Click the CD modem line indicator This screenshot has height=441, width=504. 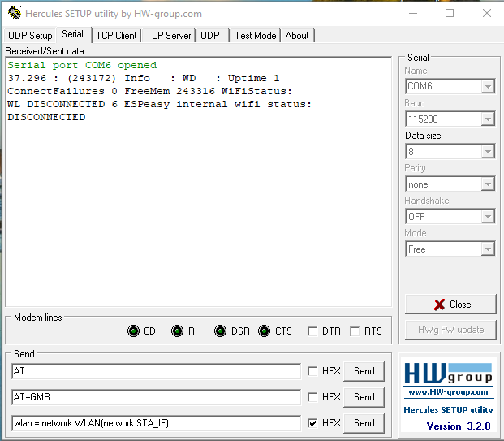coord(133,331)
